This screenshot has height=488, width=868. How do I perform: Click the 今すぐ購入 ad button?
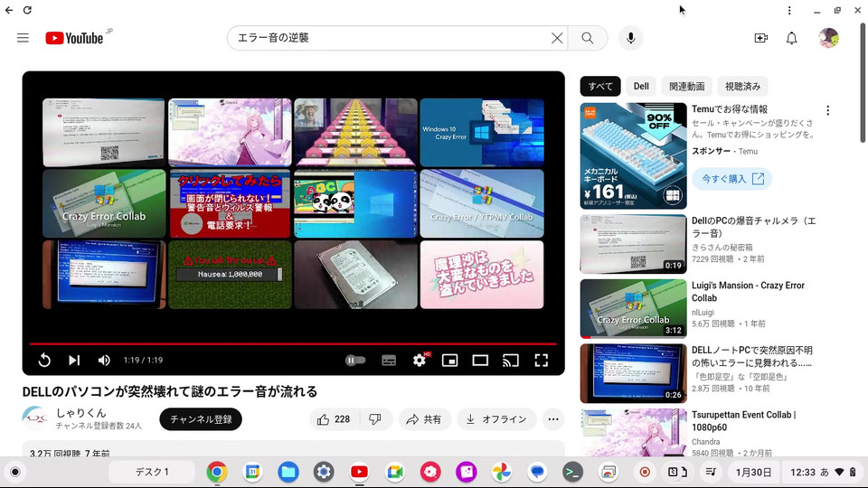pyautogui.click(x=731, y=179)
